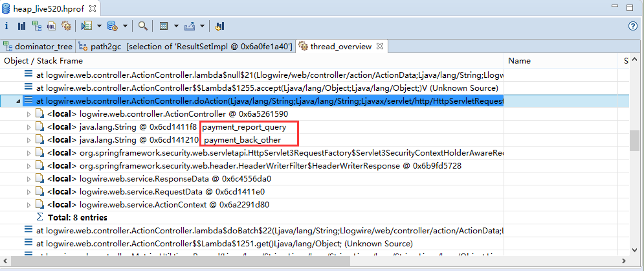Expand the HeaderWriterResponse local node
The width and height of the screenshot is (644, 271).
coord(28,166)
